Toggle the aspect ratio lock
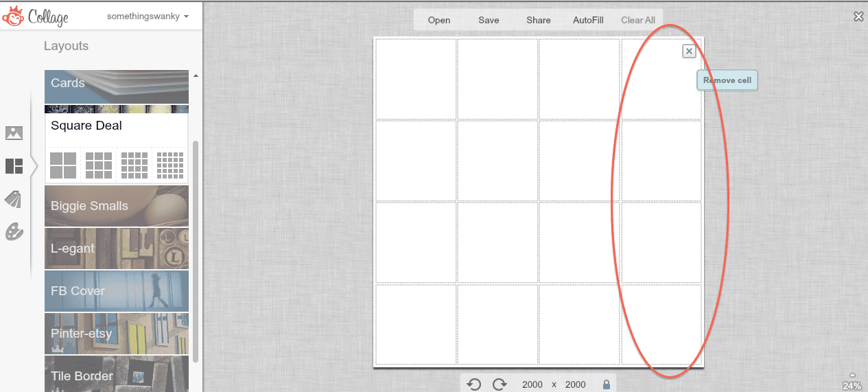868x392 pixels. [x=607, y=384]
